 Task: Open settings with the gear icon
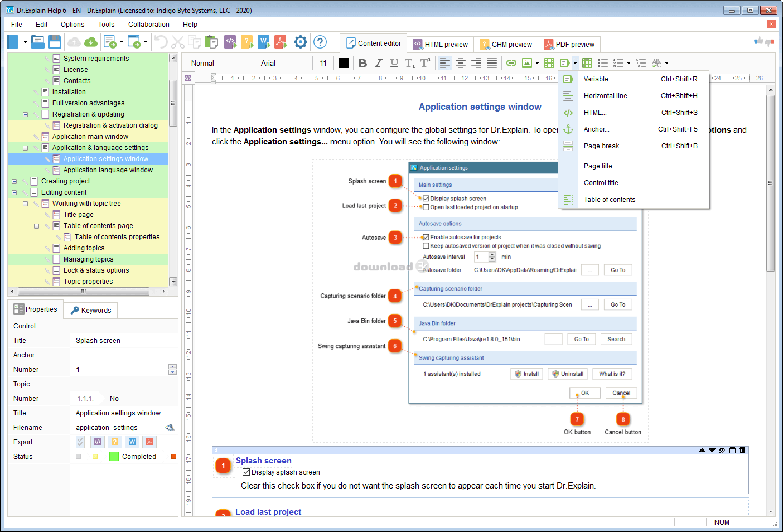tap(301, 42)
